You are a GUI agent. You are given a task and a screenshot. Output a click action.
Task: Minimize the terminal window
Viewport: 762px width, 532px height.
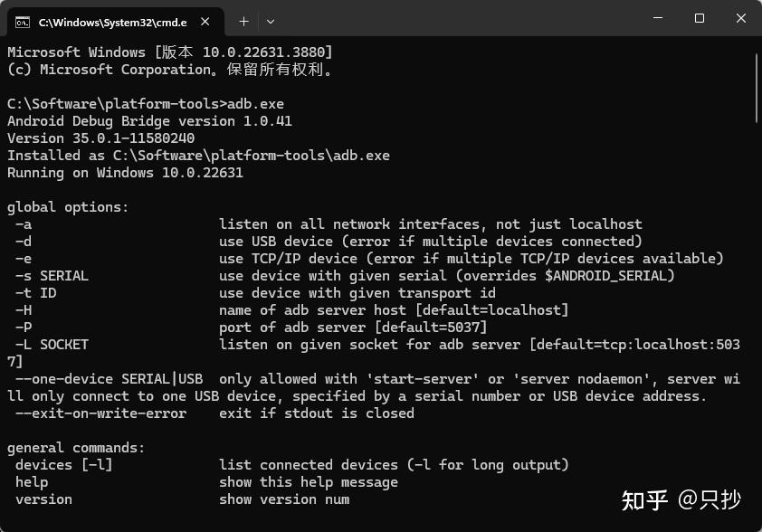tap(657, 18)
